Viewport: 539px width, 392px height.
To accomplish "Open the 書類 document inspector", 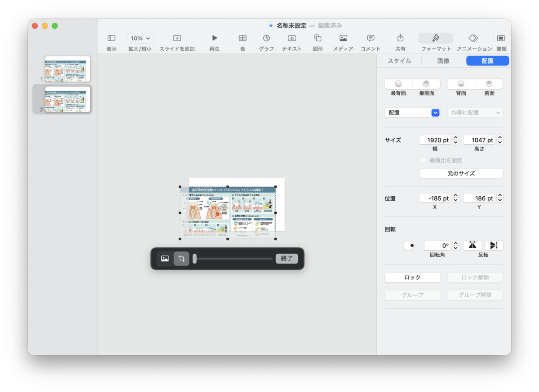I will point(501,38).
